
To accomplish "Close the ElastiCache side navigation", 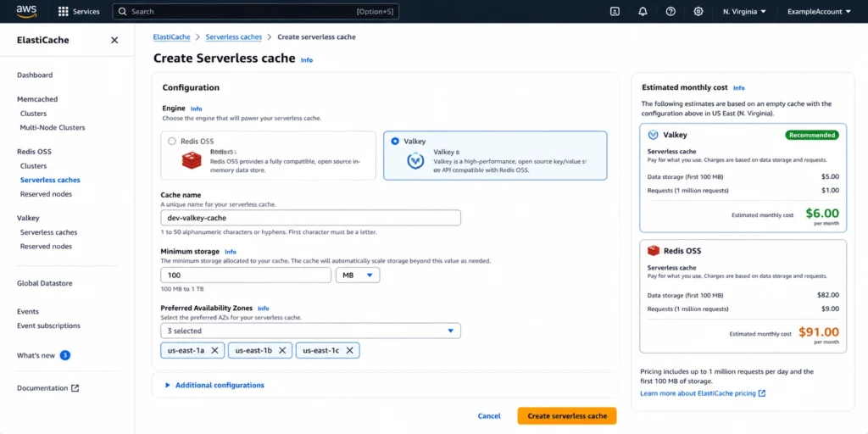I will pyautogui.click(x=114, y=40).
